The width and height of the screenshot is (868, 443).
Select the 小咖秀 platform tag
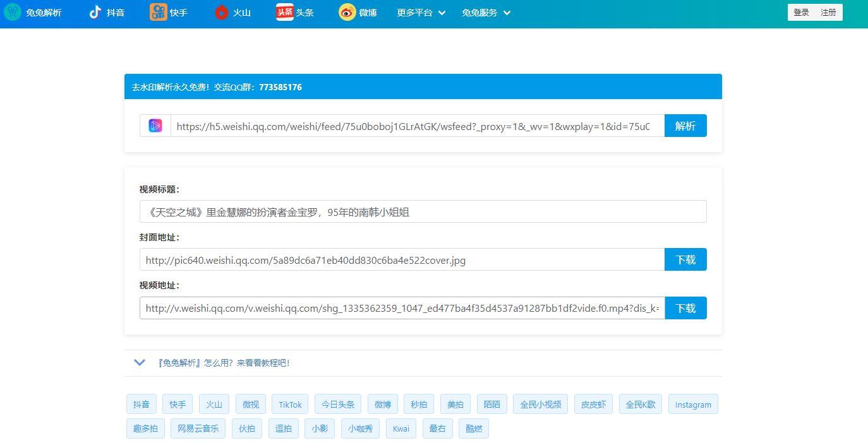pos(361,428)
